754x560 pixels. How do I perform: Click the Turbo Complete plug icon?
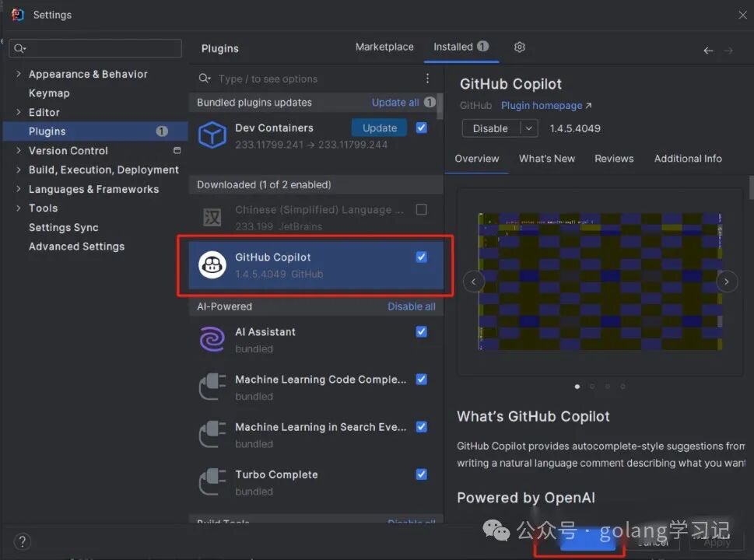[x=212, y=481]
